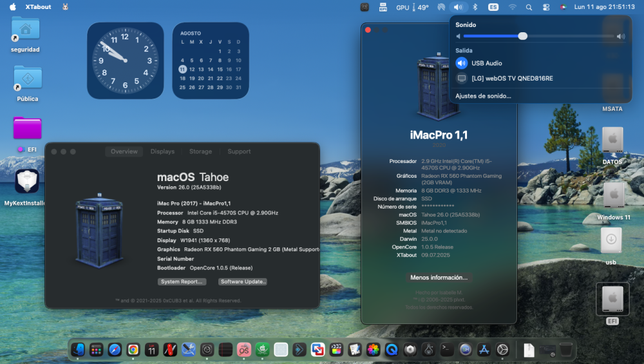Open Control Center in menu bar
Viewport: 644px width, 364px height.
click(x=546, y=7)
